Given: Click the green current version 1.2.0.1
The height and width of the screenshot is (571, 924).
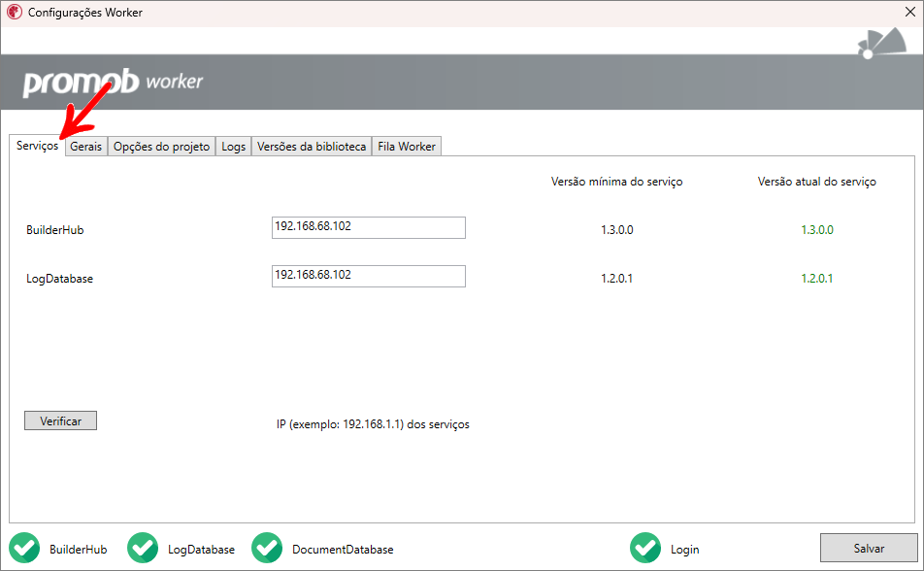Looking at the screenshot, I should [x=817, y=279].
